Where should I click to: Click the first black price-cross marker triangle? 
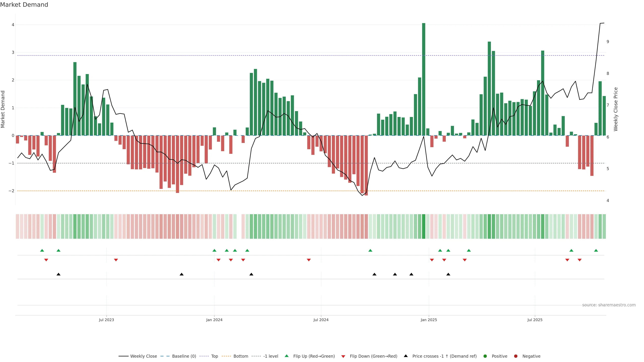[59, 274]
